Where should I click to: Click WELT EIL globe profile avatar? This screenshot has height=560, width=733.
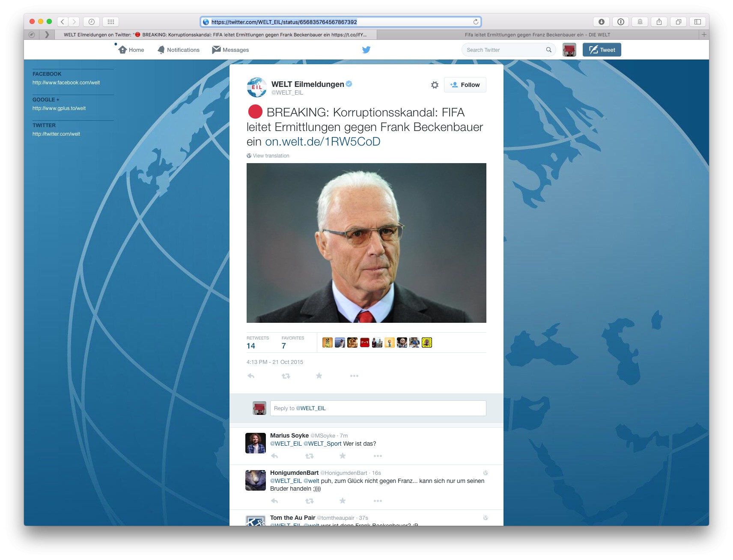point(257,87)
